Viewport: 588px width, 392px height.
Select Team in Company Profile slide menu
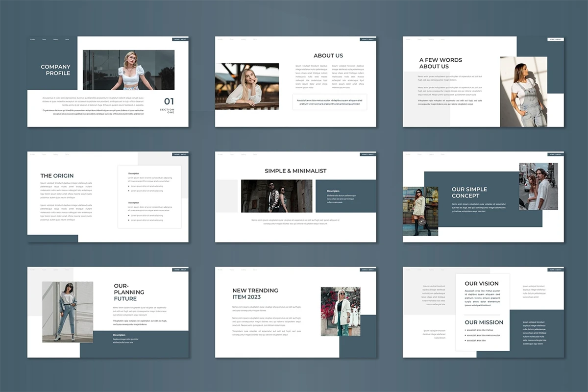pyautogui.click(x=44, y=39)
